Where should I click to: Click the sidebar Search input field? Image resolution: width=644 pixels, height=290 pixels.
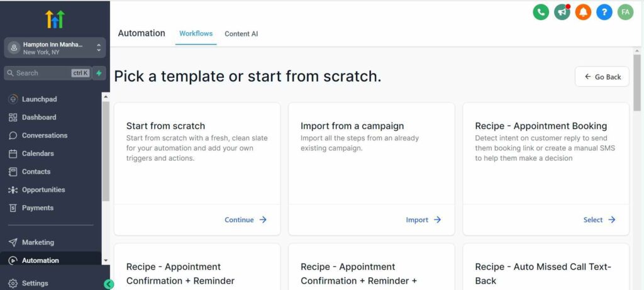click(42, 73)
